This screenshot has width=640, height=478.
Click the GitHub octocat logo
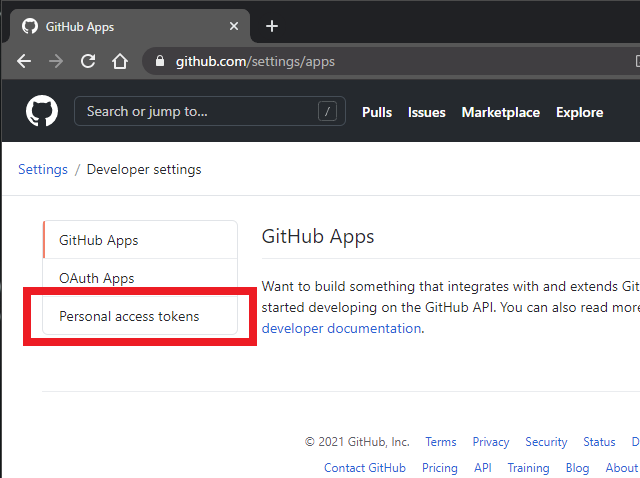coord(42,111)
